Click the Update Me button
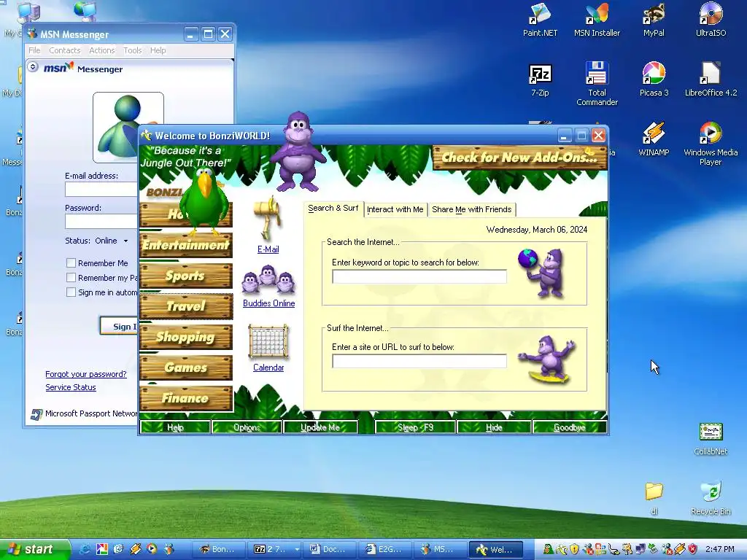 coord(320,427)
